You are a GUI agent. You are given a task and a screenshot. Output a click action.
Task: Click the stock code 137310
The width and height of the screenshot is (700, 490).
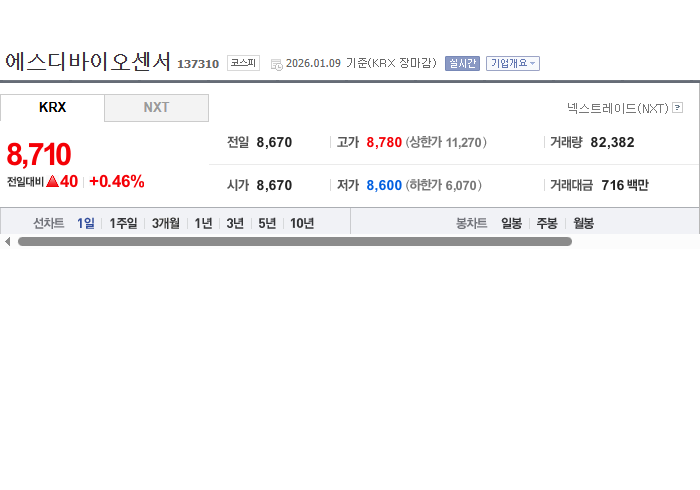point(198,64)
